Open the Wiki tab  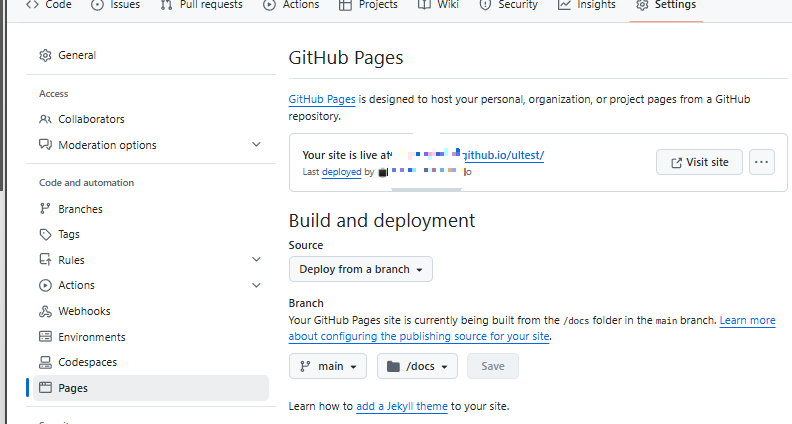(438, 5)
